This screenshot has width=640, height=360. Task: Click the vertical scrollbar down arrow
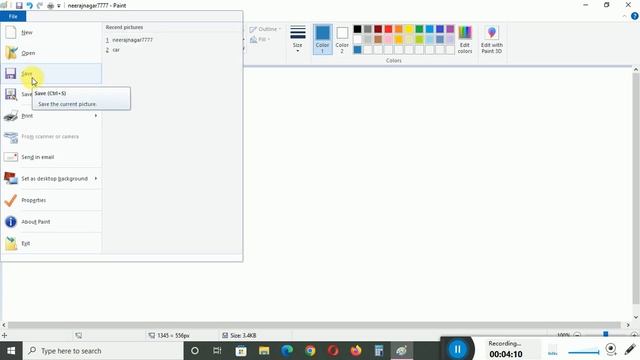click(636, 317)
